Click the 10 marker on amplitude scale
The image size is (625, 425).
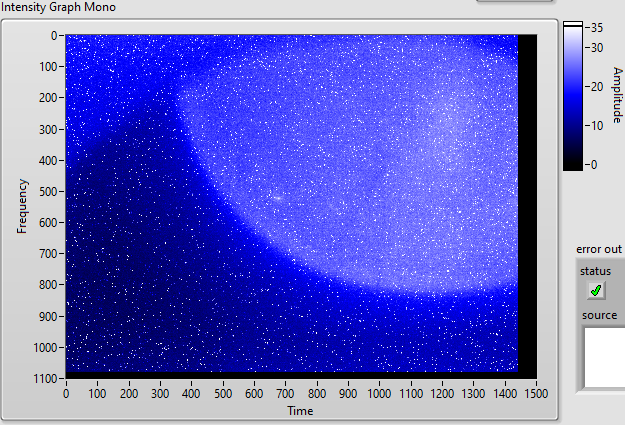[597, 126]
